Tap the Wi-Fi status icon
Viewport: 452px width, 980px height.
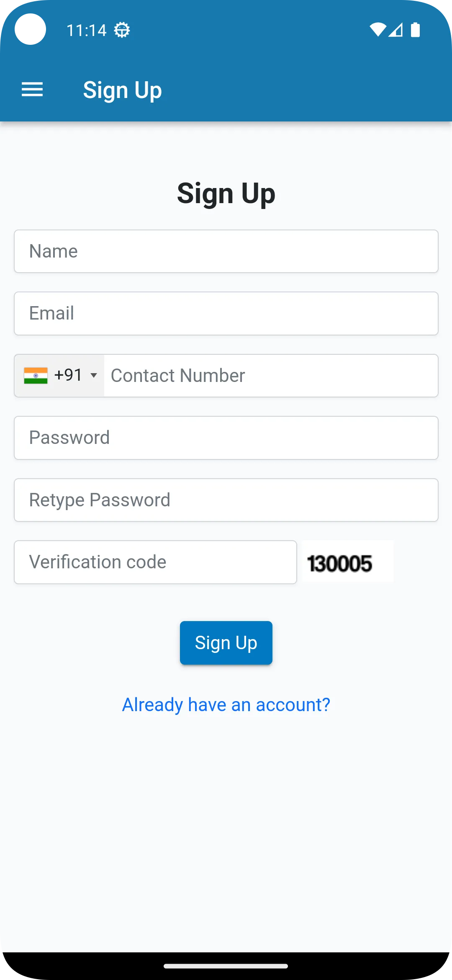(378, 30)
